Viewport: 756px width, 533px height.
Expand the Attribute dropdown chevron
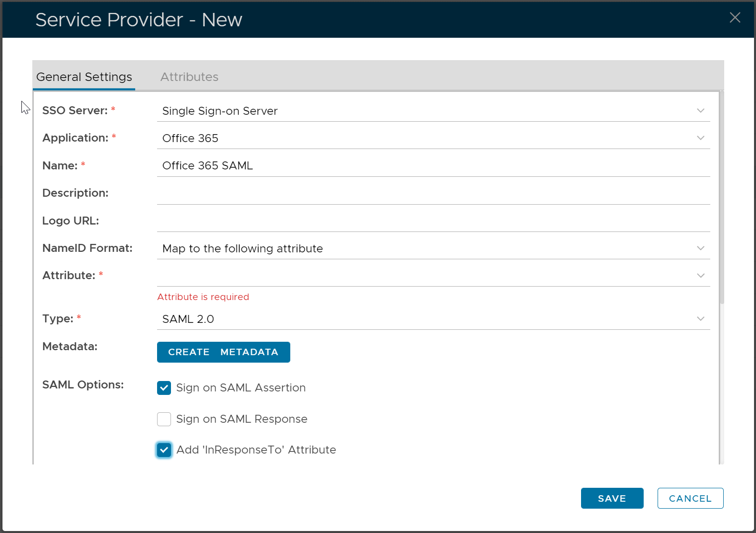[700, 276]
